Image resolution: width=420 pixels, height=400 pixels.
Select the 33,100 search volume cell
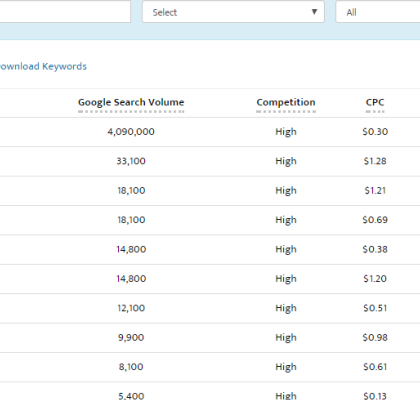click(131, 161)
